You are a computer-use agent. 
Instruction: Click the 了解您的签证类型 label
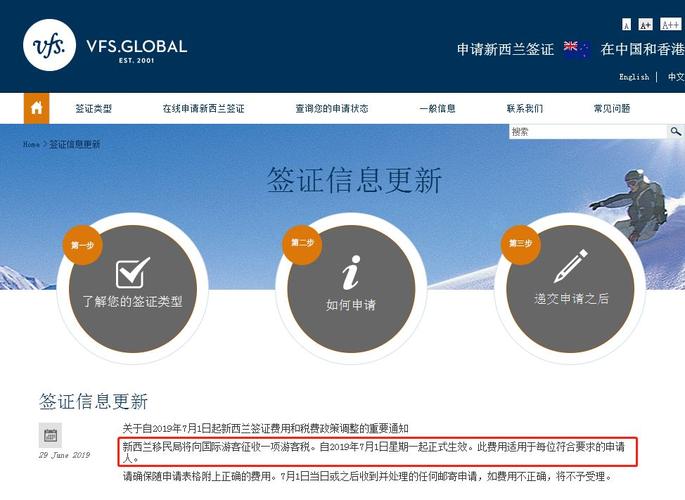click(x=132, y=301)
